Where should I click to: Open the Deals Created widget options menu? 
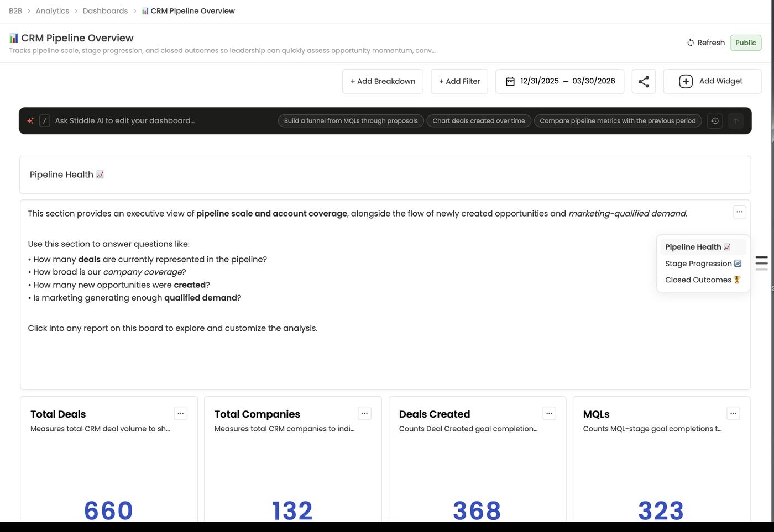tap(549, 413)
